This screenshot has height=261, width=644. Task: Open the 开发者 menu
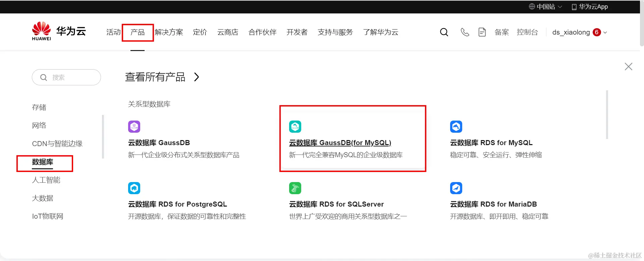pyautogui.click(x=297, y=32)
